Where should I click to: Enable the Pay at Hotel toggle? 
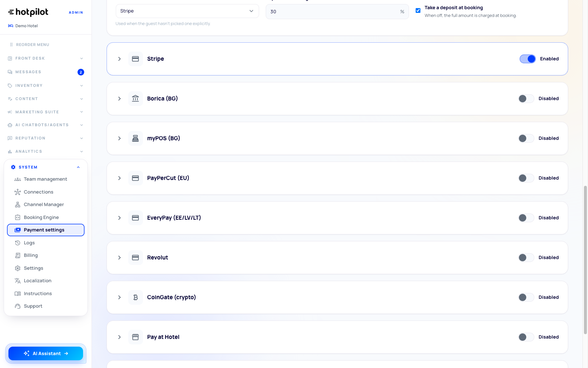(x=526, y=337)
